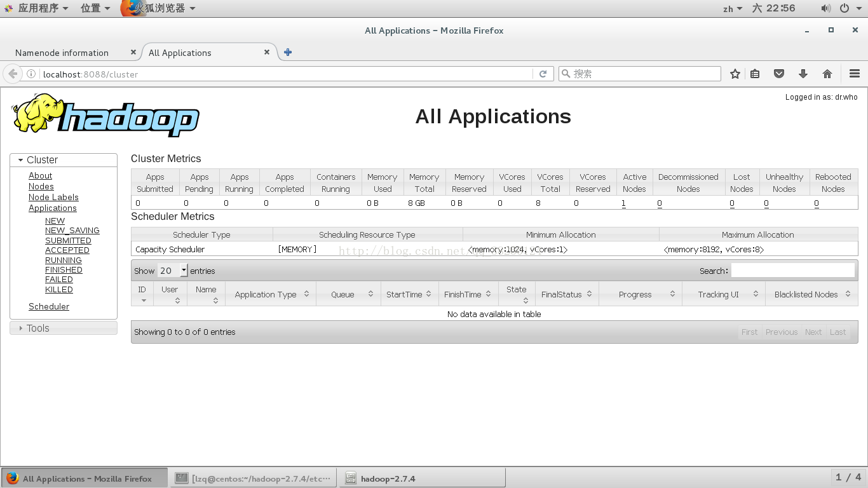
Task: Open the Applications link in sidebar
Action: (53, 208)
